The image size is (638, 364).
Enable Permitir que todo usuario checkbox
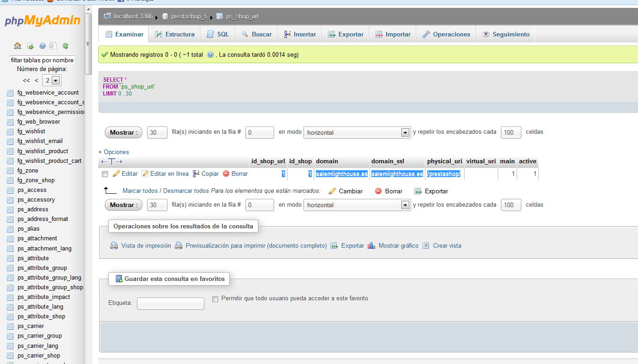pyautogui.click(x=215, y=299)
